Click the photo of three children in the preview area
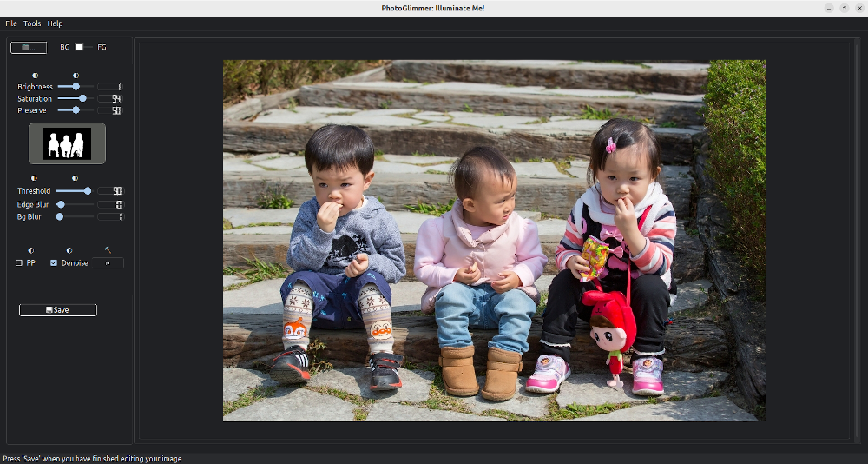The height and width of the screenshot is (464, 868). click(494, 241)
